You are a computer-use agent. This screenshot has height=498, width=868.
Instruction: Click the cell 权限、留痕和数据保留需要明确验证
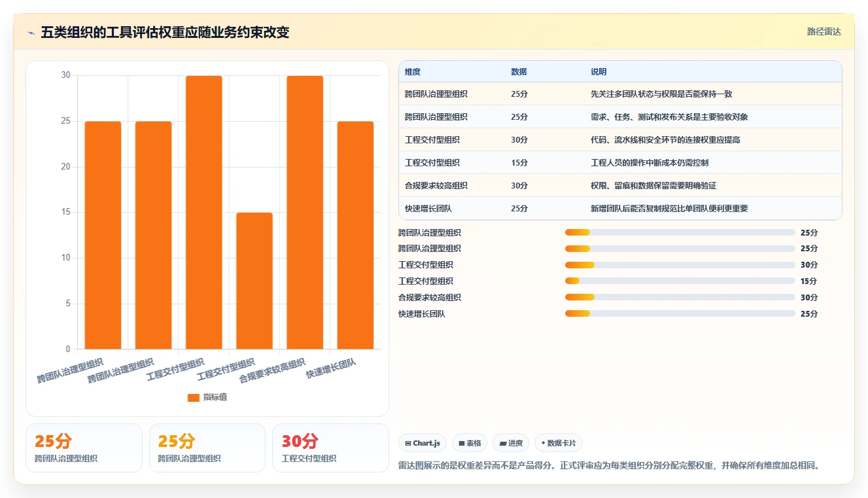[x=653, y=186]
